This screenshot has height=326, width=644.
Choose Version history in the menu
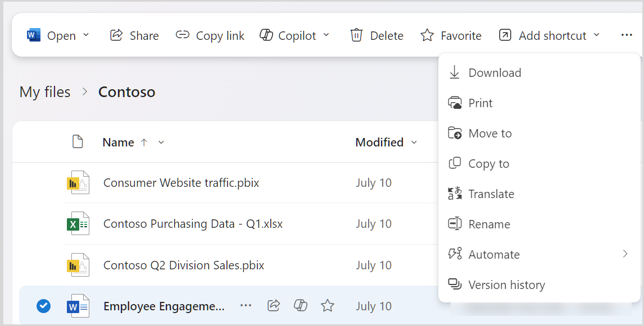click(x=506, y=285)
